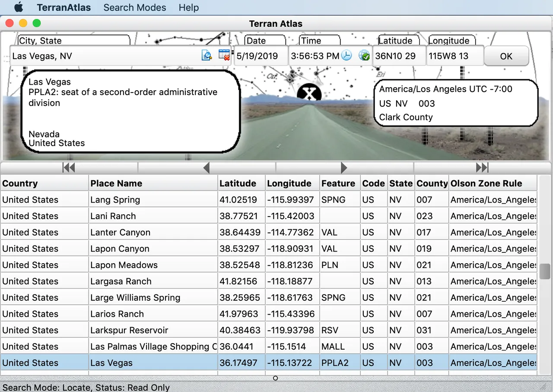Click the America/Los Angeles UTC -7:00 text
The height and width of the screenshot is (392, 553).
pyautogui.click(x=446, y=89)
